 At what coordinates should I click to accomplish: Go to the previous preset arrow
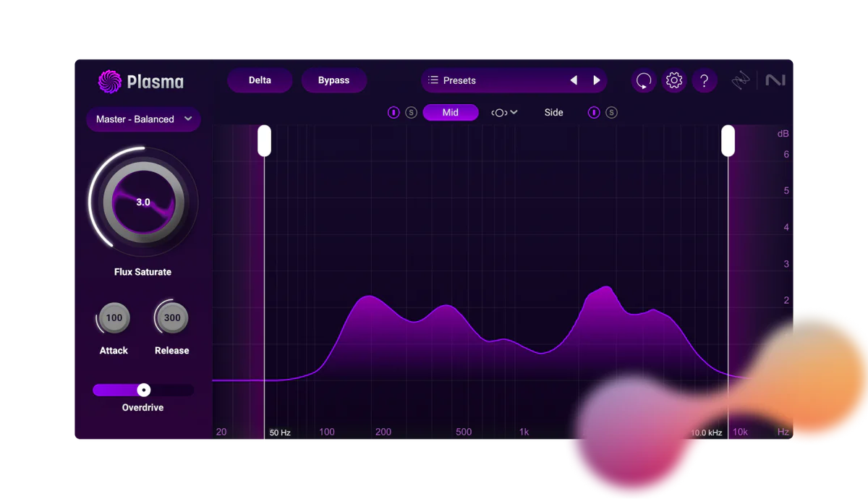[574, 80]
